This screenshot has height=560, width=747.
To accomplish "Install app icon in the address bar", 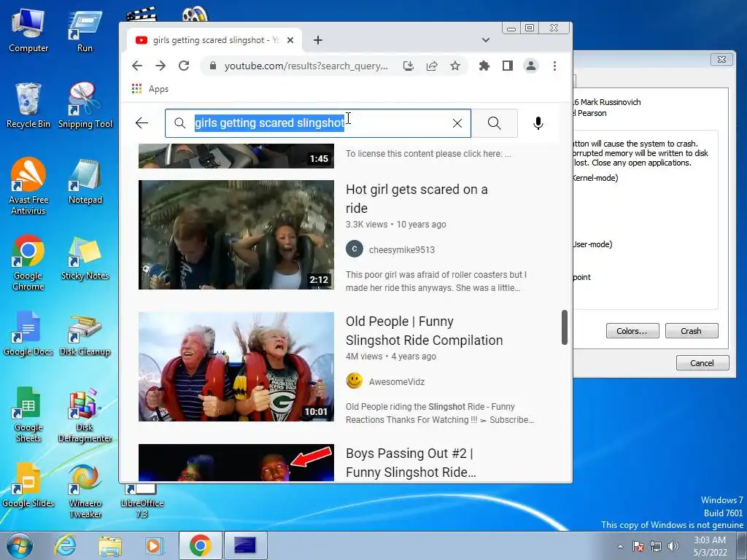I will point(409,66).
